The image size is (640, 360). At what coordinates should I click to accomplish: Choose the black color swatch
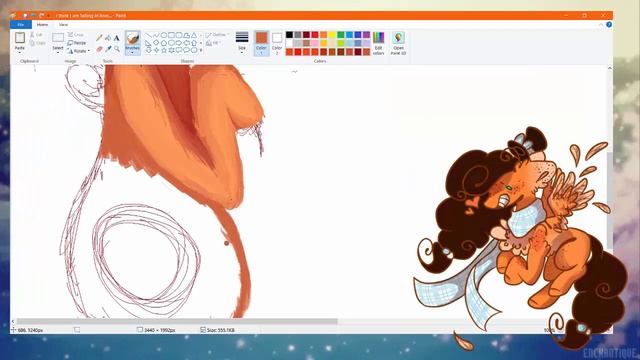tap(289, 35)
